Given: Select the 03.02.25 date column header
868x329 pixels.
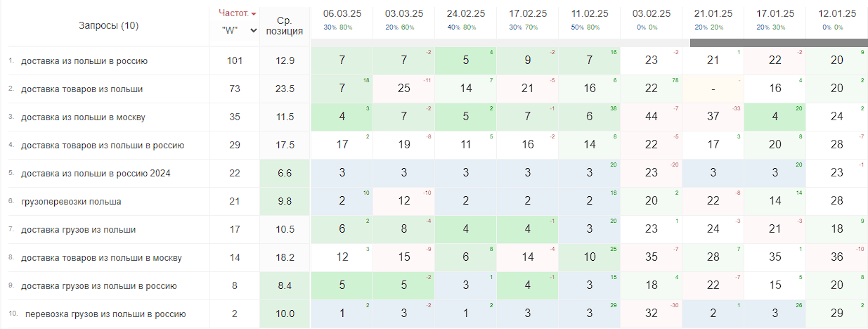Looking at the screenshot, I should (x=652, y=13).
